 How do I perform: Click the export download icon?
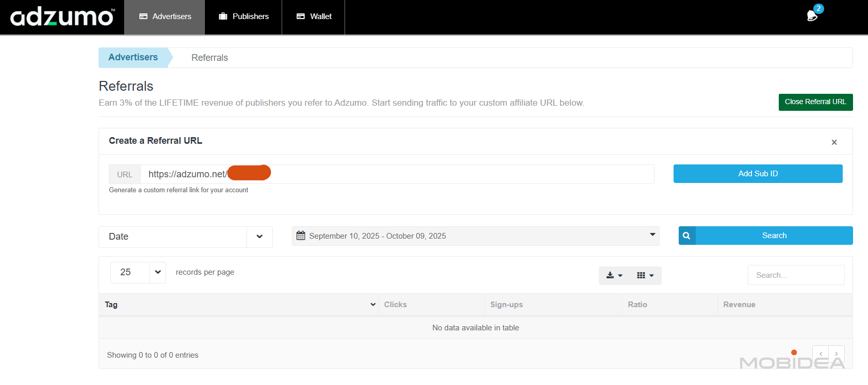614,275
